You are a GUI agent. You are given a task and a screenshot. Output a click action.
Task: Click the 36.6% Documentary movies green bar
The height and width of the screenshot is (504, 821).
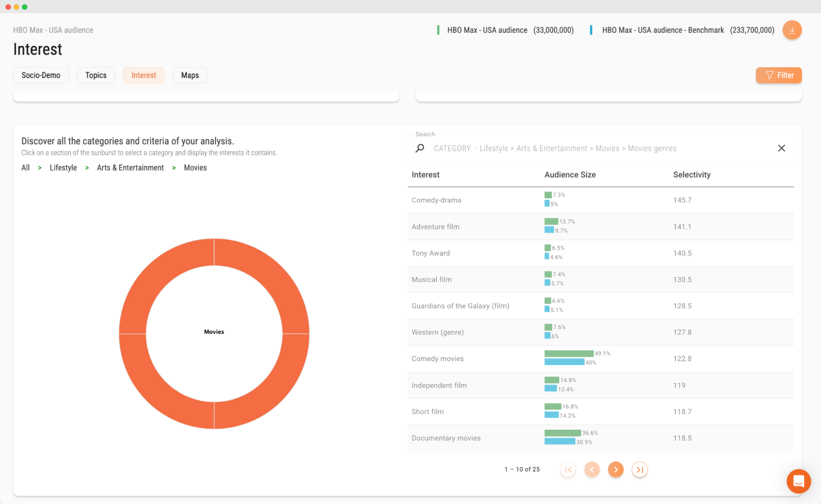563,433
